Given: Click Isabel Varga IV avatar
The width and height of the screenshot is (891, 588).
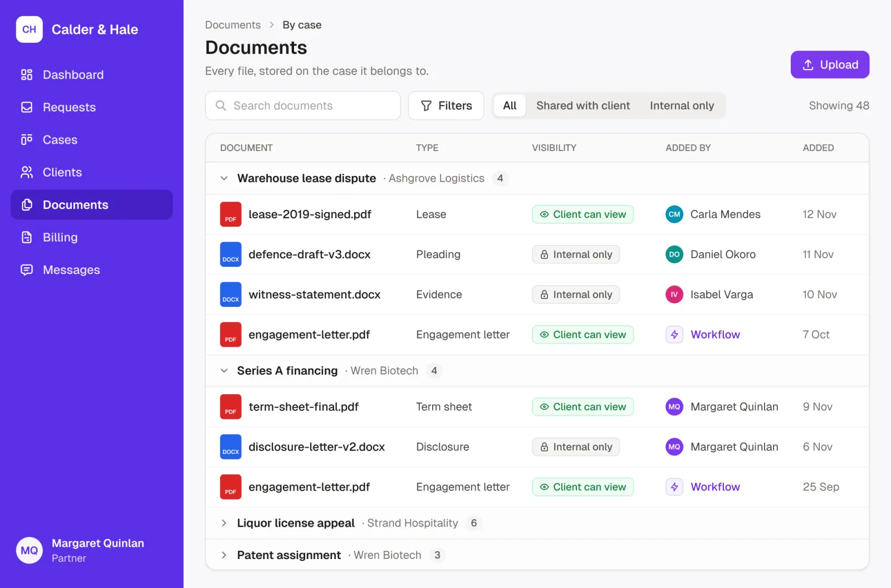Looking at the screenshot, I should 674,295.
